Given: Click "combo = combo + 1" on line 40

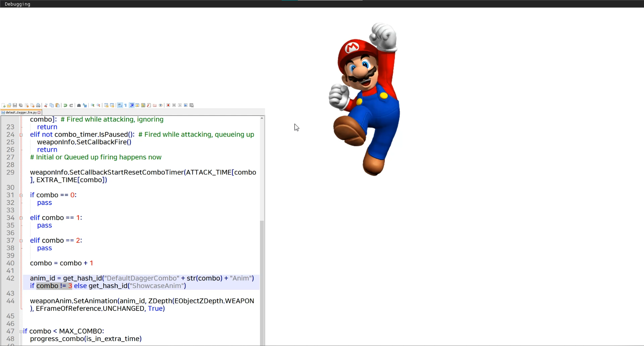Looking at the screenshot, I should click(61, 263).
